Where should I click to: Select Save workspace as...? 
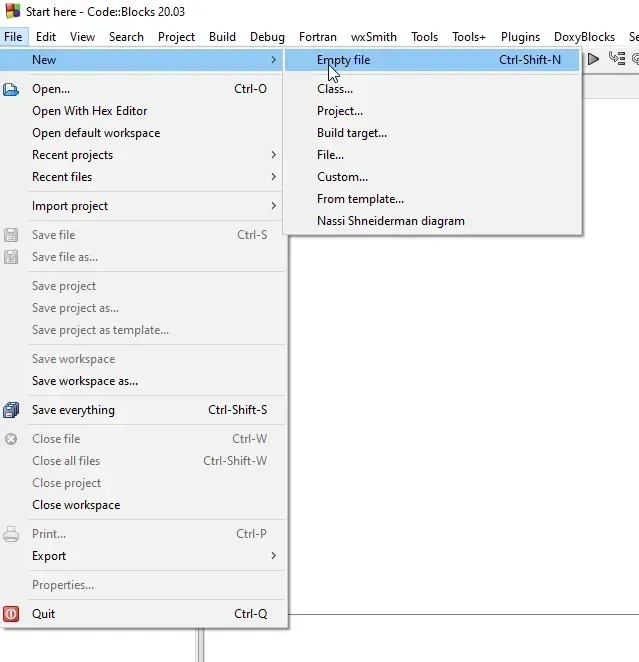pos(143,381)
